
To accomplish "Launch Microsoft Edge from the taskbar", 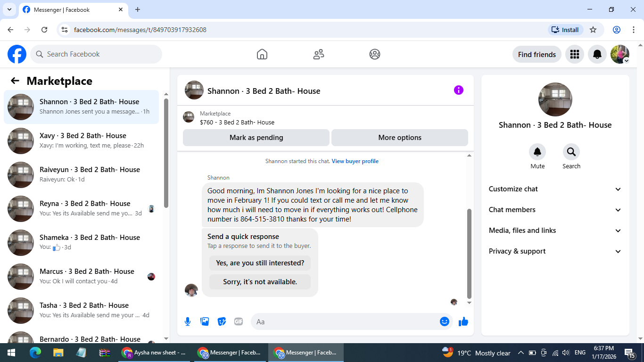I will [x=35, y=353].
